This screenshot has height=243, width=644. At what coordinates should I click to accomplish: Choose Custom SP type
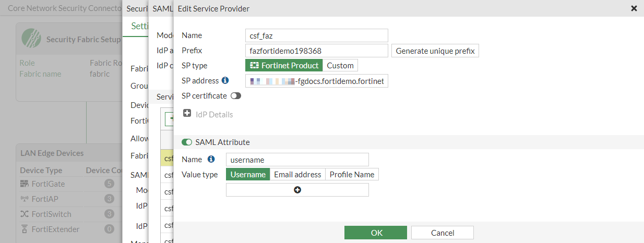[340, 65]
